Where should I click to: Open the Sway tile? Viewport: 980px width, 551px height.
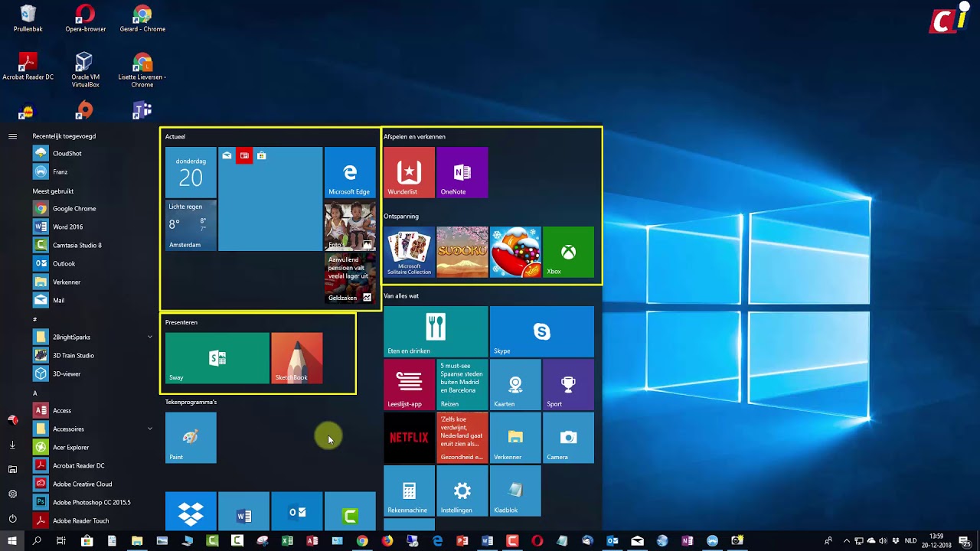(x=217, y=358)
